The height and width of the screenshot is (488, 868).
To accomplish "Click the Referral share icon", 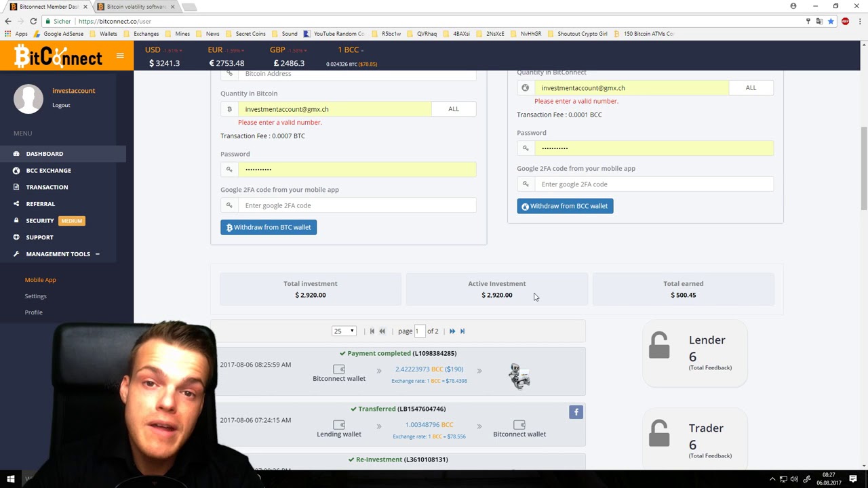I will (16, 203).
